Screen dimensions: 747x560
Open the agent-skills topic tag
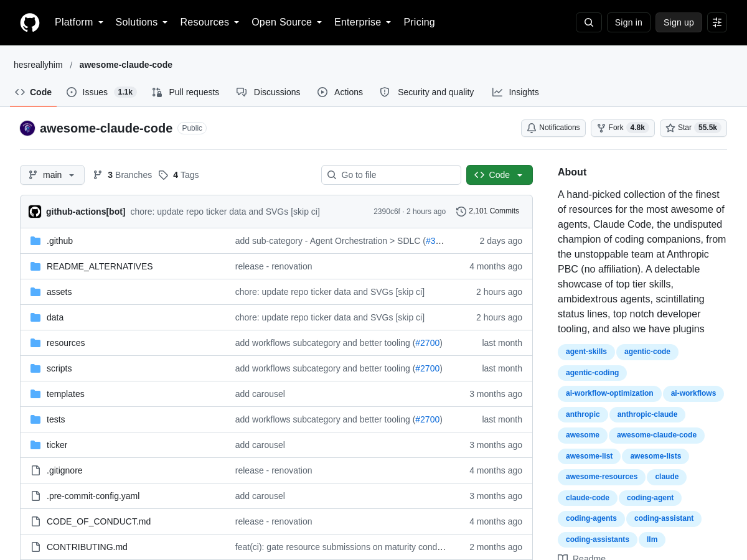click(x=586, y=352)
